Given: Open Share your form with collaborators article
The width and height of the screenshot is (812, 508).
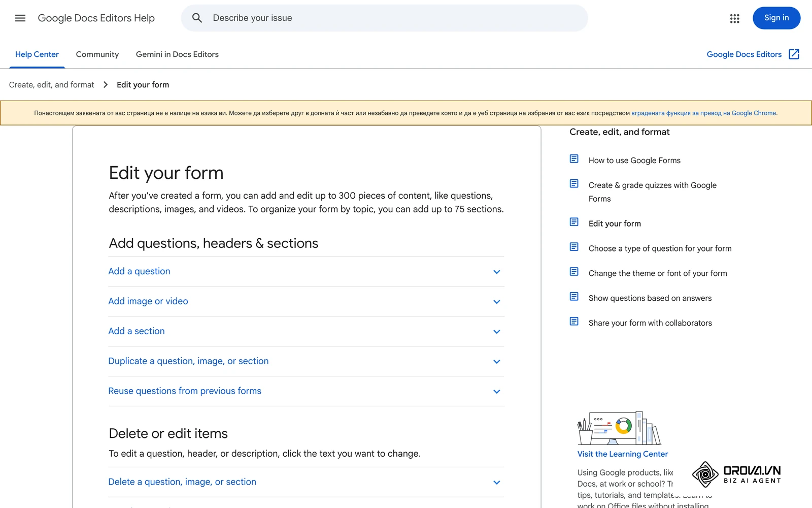Looking at the screenshot, I should click(650, 323).
